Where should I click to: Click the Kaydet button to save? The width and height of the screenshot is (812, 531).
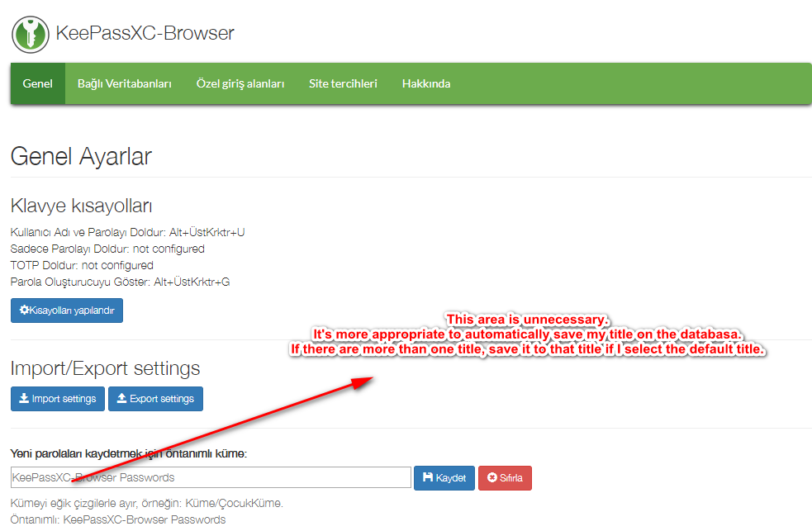(x=444, y=477)
